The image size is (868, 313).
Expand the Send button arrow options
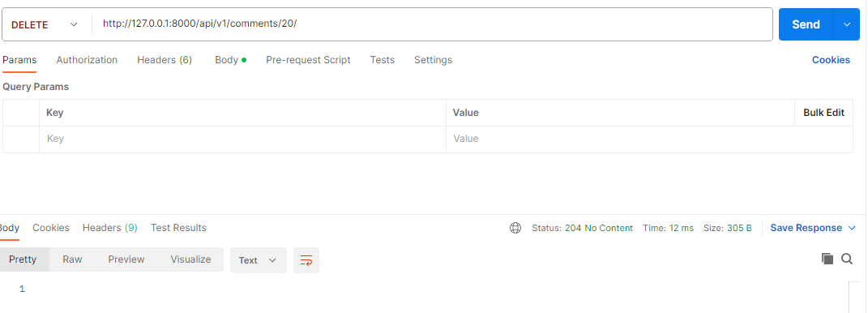pos(846,24)
